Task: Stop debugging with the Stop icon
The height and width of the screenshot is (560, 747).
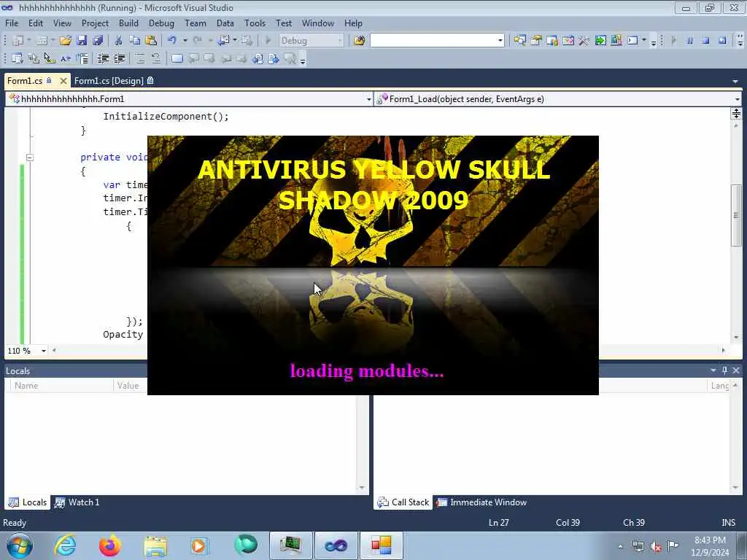Action: [706, 41]
